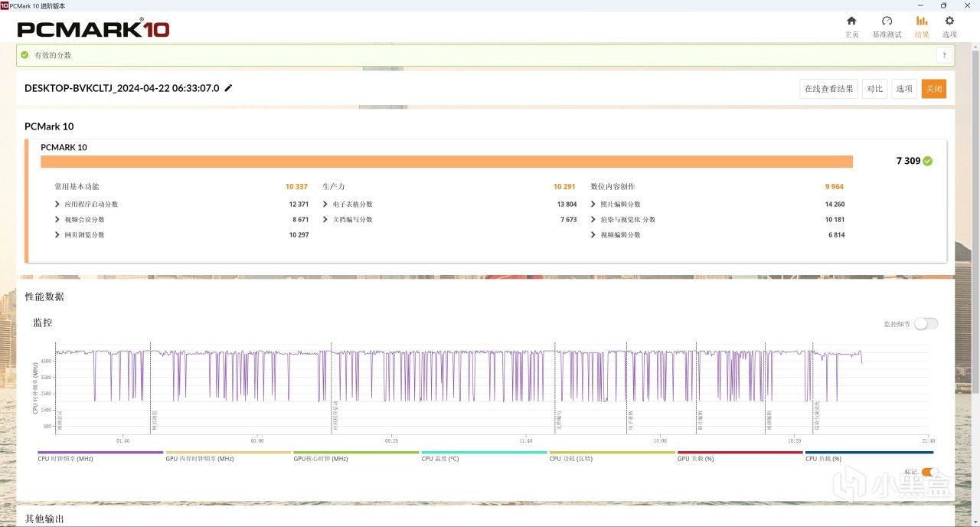Click the 生产力 score 10 291
The image size is (980, 527).
point(564,187)
